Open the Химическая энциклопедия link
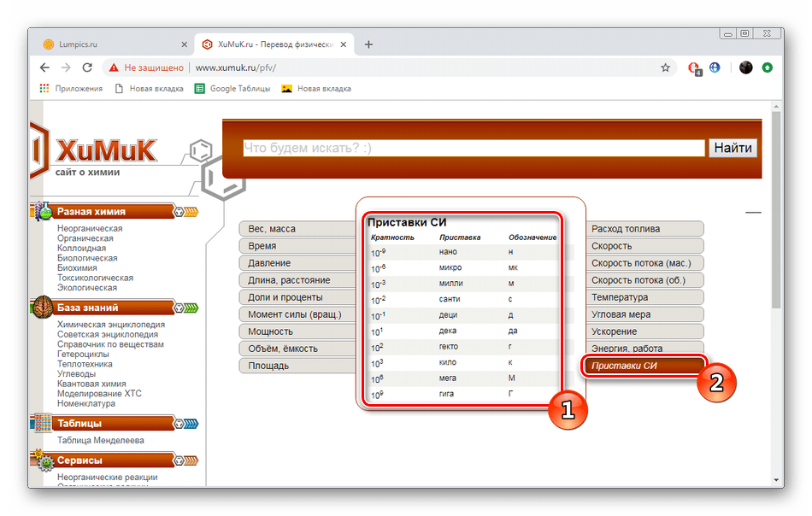This screenshot has width=812, height=516. point(111,325)
